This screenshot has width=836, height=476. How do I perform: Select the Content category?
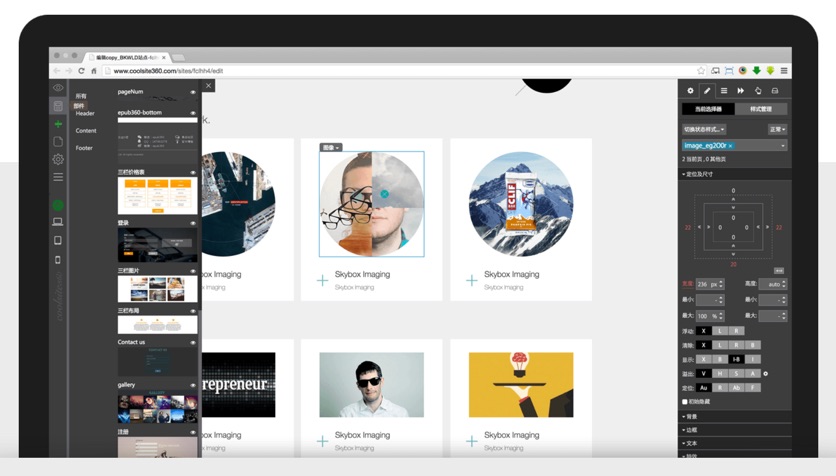click(x=86, y=131)
